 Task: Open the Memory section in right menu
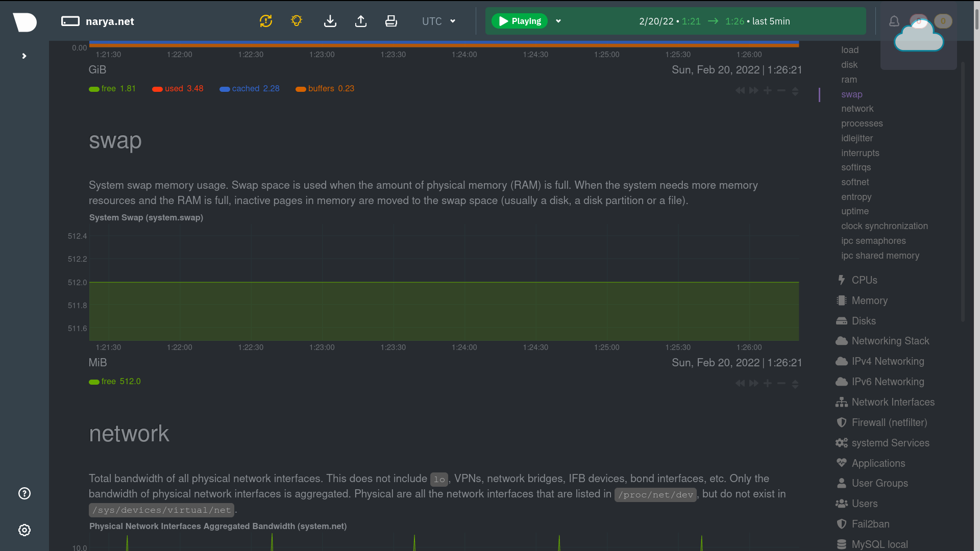pos(869,300)
